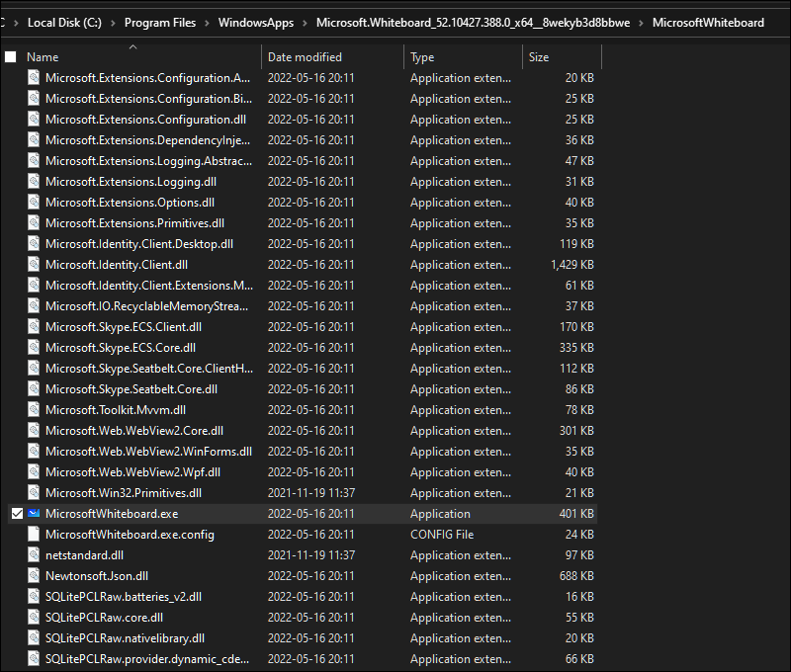Image resolution: width=791 pixels, height=672 pixels.
Task: Click the 688 KB size of Newtonsoft.Json.dll
Action: coord(576,576)
